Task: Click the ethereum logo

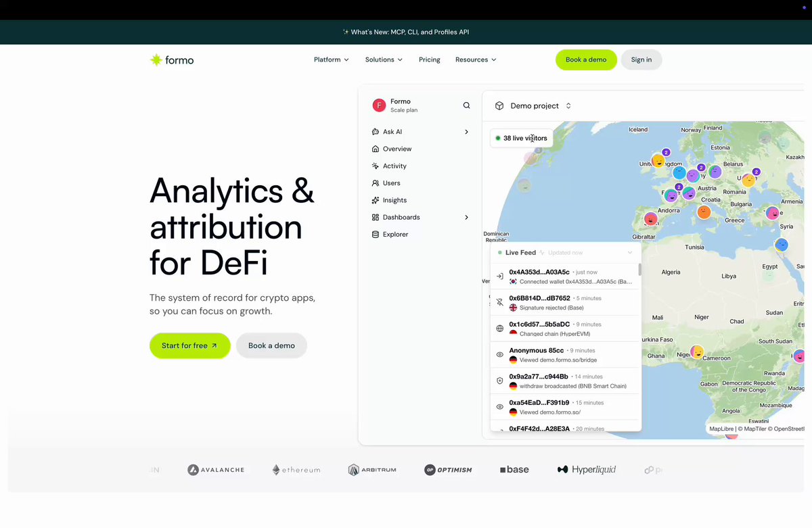Action: 296,470
